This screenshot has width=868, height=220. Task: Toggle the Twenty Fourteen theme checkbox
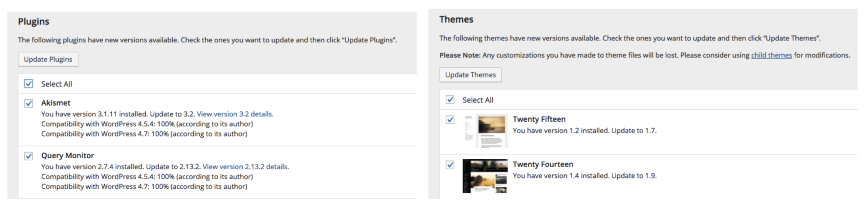(x=450, y=164)
